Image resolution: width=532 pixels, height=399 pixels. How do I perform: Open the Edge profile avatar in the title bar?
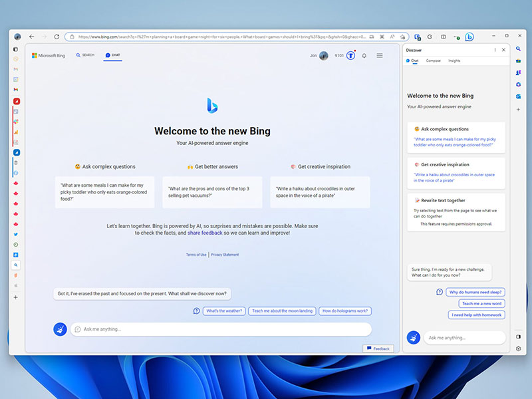point(18,37)
